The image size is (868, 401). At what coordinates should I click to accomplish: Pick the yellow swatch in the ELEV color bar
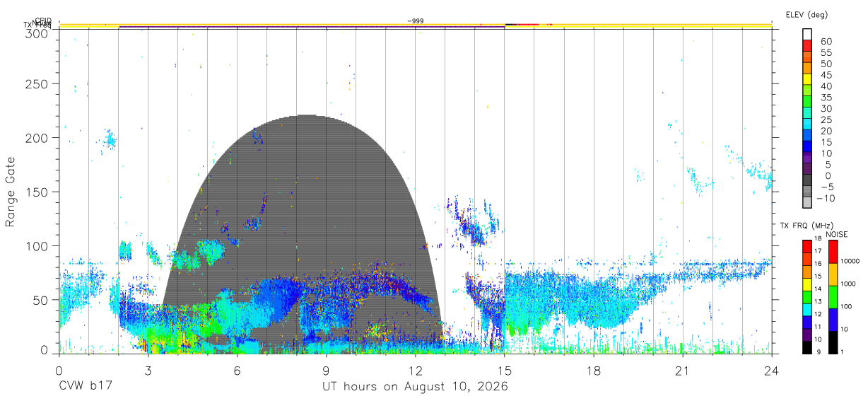coord(807,79)
